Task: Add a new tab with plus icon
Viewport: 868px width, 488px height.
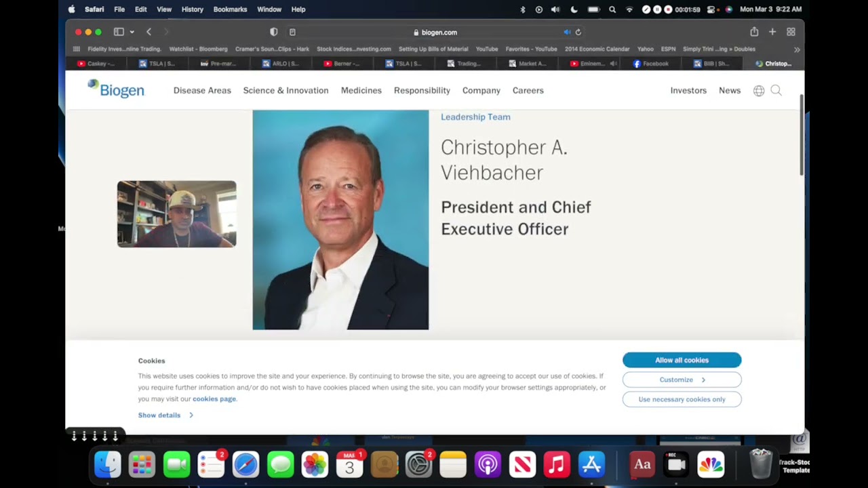Action: pyautogui.click(x=772, y=32)
